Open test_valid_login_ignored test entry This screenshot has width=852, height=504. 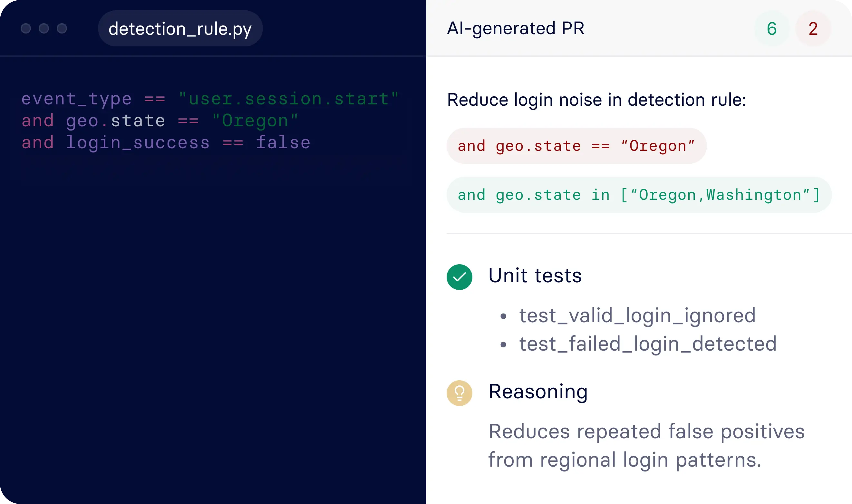pos(637,315)
